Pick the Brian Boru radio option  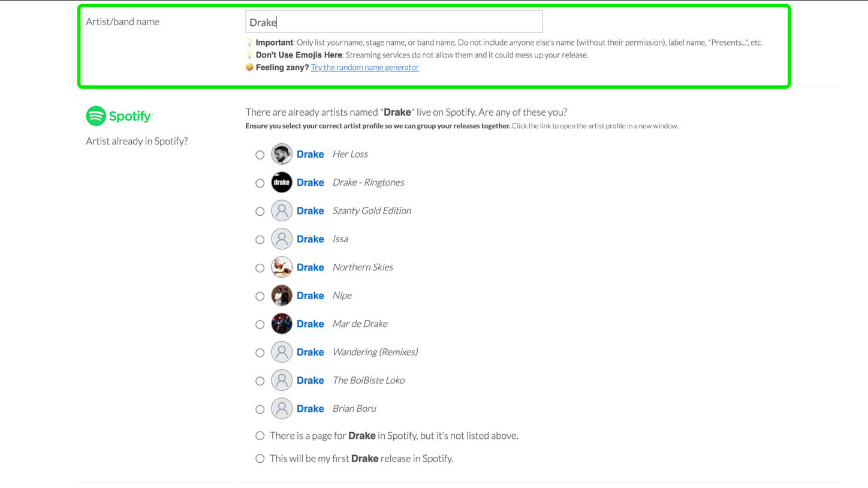(260, 409)
